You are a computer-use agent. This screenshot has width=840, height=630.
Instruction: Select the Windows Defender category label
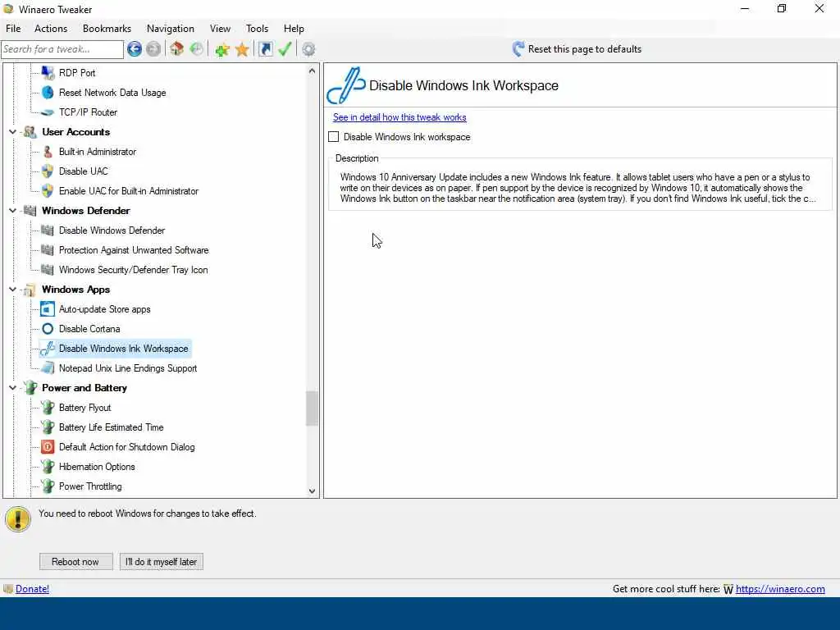click(85, 211)
